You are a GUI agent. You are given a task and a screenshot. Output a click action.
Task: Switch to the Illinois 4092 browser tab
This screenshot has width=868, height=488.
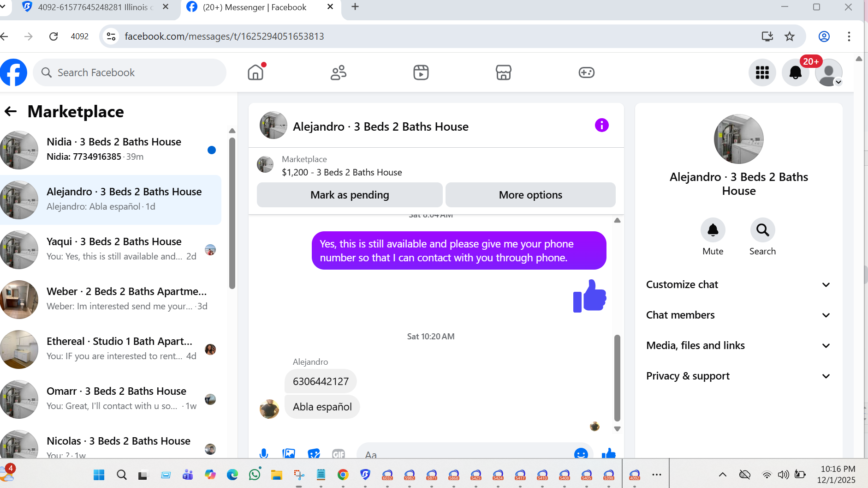point(95,7)
